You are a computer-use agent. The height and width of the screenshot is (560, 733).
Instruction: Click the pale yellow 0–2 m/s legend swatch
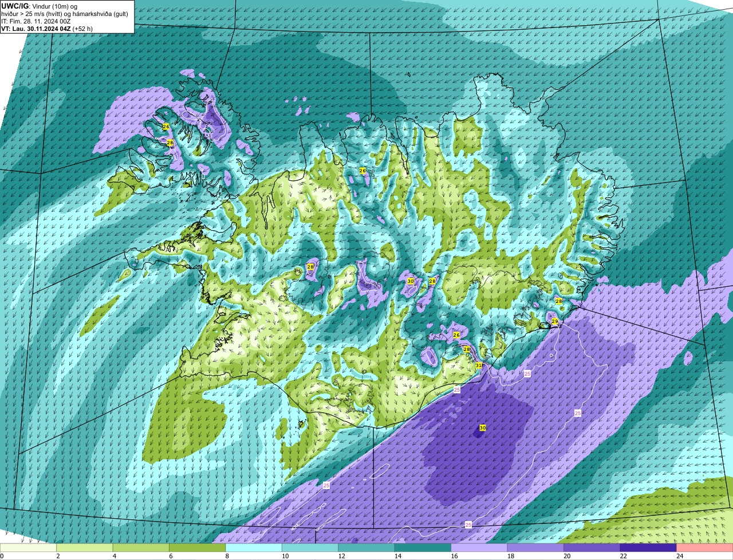tap(29, 548)
